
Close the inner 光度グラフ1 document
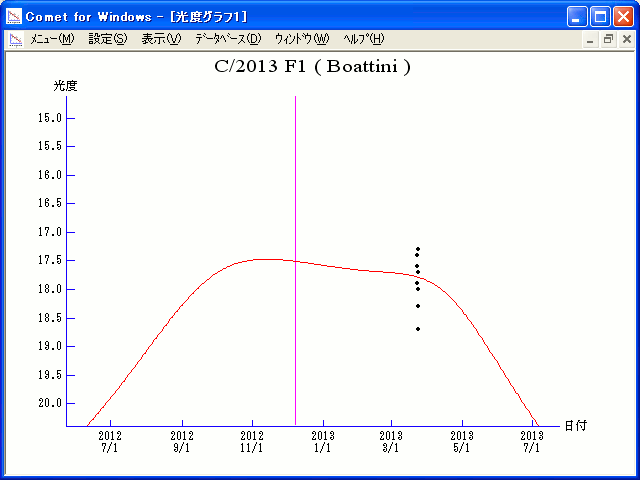(x=627, y=40)
